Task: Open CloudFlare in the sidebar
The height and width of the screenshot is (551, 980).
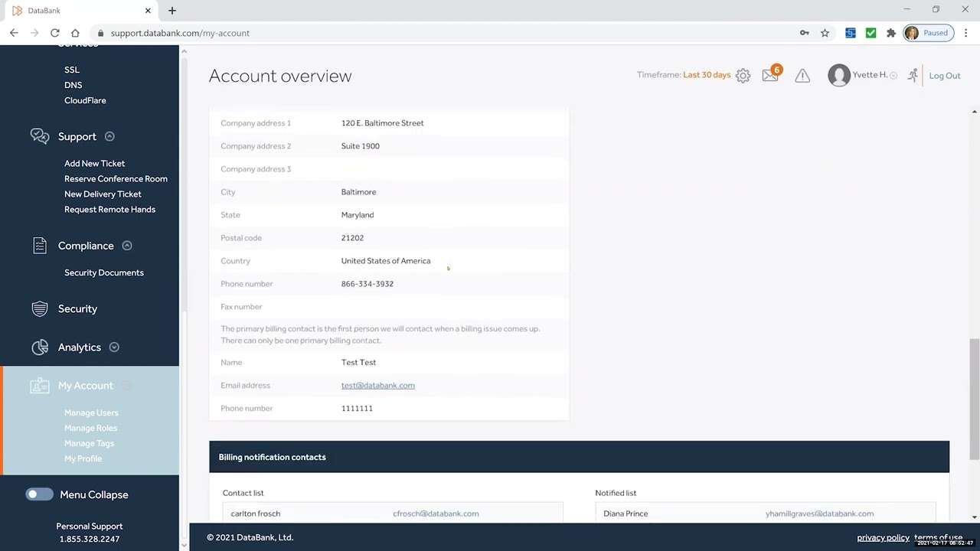Action: (85, 100)
